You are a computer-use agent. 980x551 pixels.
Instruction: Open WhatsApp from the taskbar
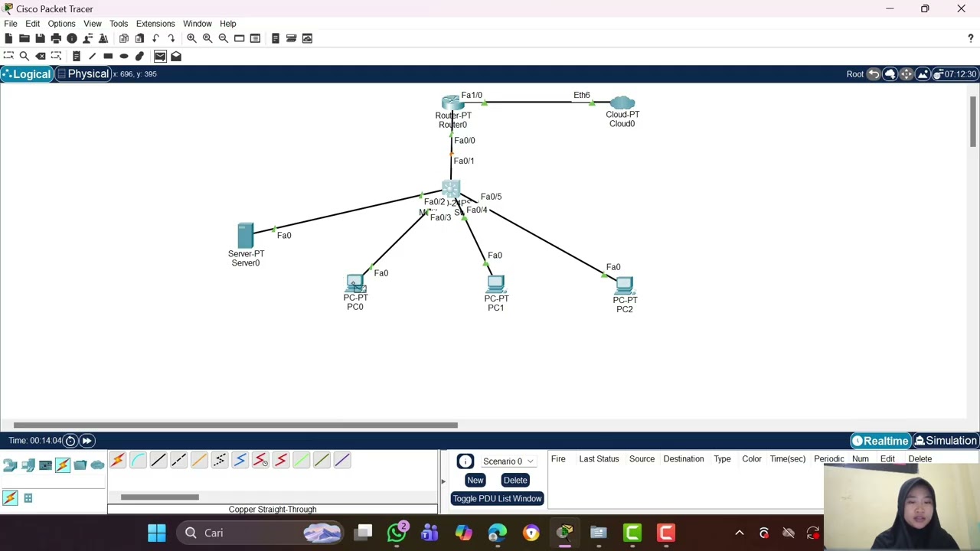coord(397,533)
